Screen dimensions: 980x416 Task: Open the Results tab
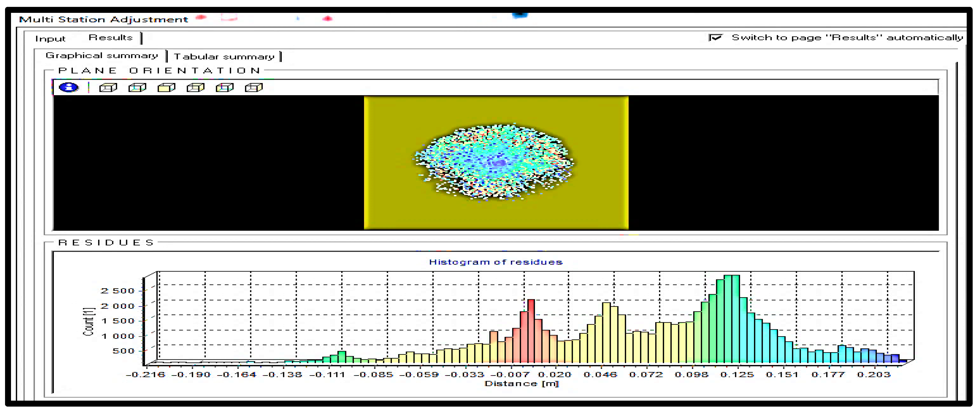[110, 38]
